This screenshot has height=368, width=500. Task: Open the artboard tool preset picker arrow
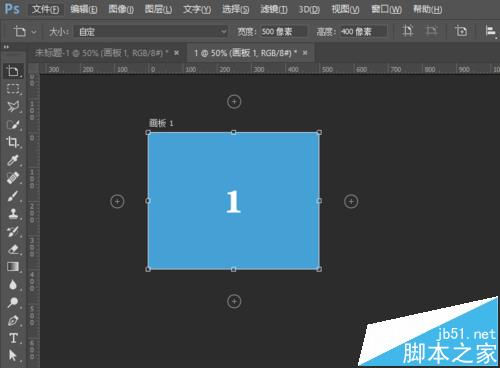tap(34, 32)
